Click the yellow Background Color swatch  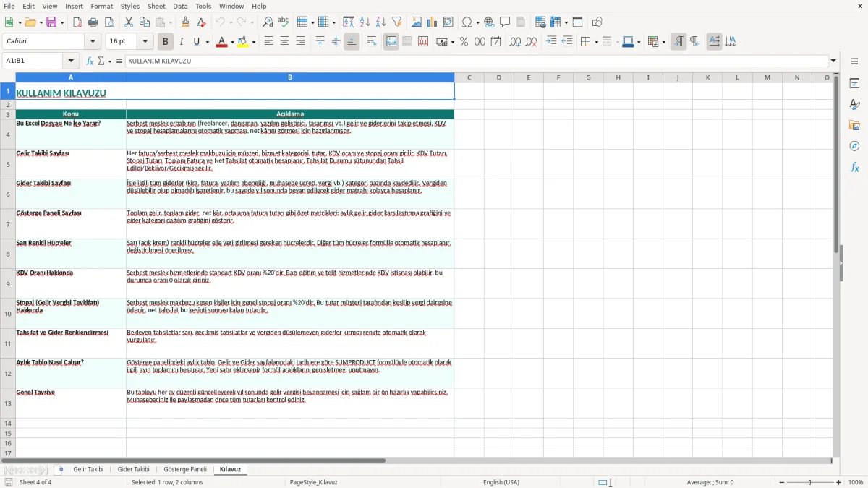pos(242,42)
